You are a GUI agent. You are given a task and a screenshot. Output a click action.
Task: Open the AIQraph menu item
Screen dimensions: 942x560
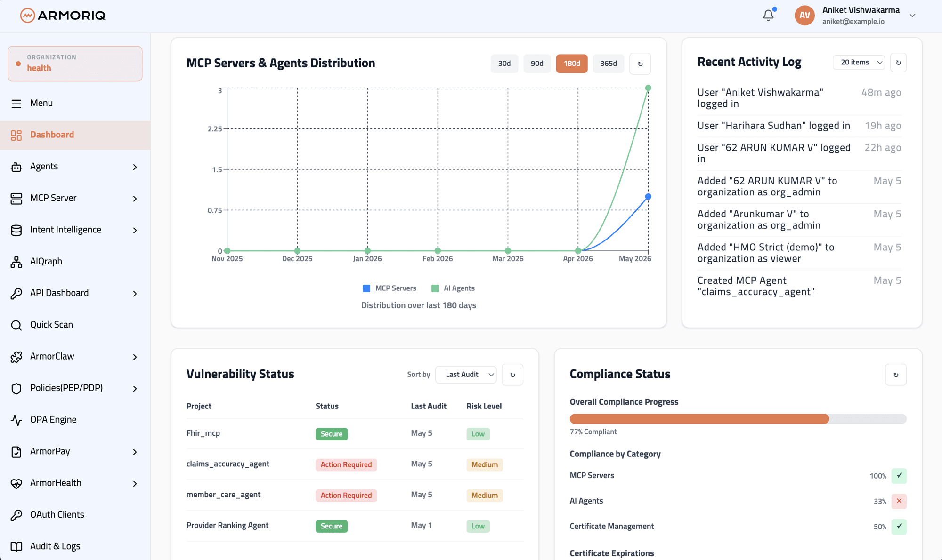coord(75,262)
